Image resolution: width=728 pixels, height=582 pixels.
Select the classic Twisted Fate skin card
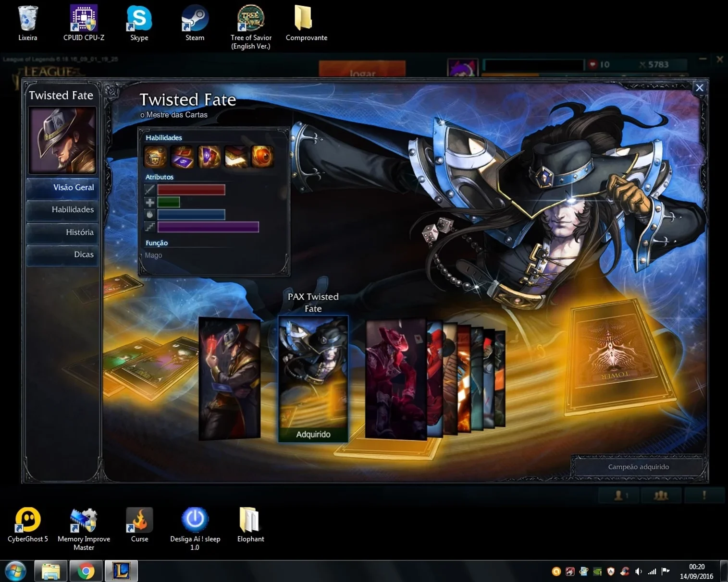[230, 378]
